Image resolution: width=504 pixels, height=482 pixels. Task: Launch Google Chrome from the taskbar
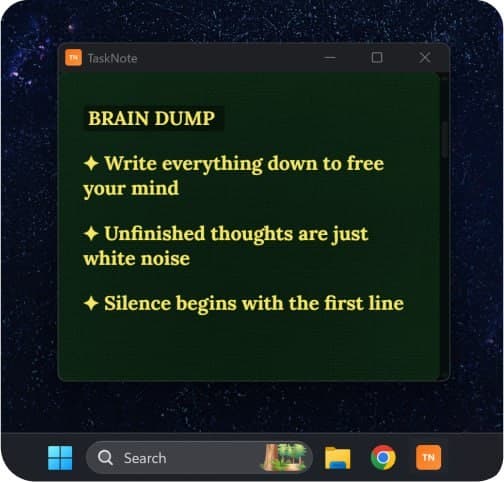(383, 457)
